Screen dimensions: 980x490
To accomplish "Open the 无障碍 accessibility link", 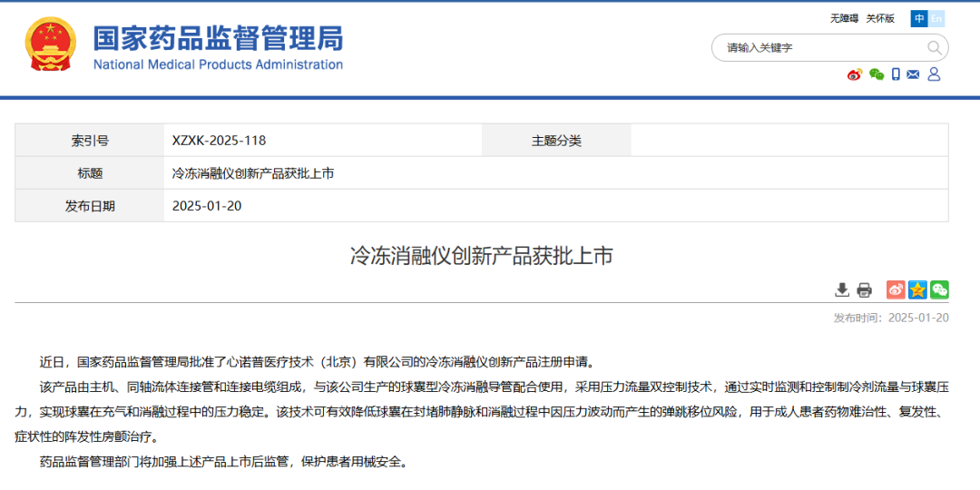I will pos(844,19).
